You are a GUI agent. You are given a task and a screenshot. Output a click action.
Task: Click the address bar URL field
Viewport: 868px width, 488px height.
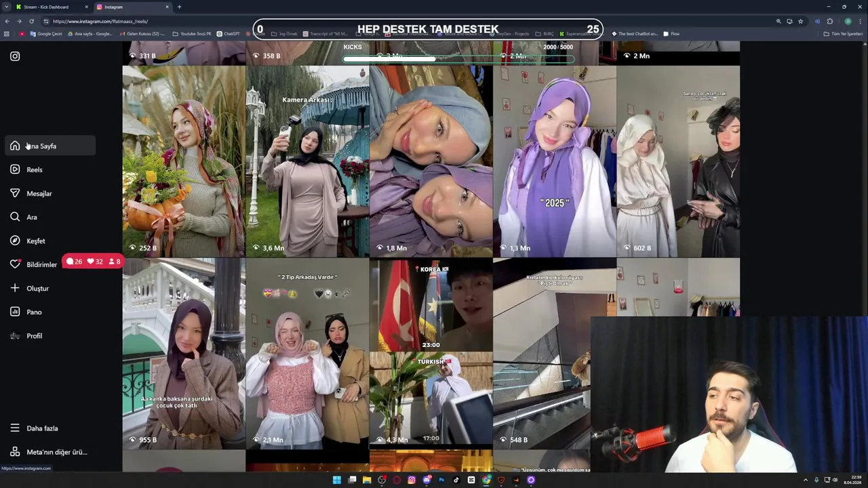click(x=407, y=21)
